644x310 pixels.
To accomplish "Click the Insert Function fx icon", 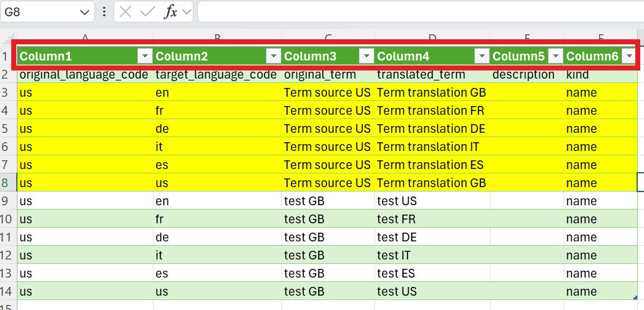I will point(170,12).
